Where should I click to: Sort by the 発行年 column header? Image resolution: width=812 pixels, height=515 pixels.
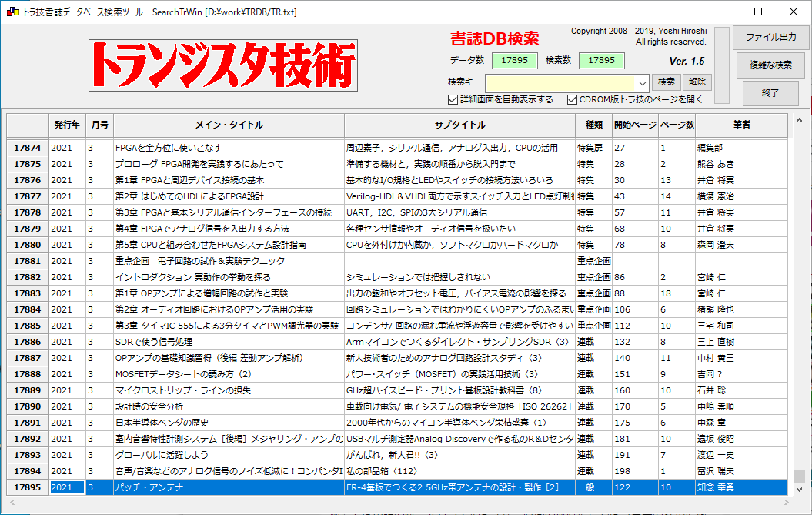click(67, 125)
